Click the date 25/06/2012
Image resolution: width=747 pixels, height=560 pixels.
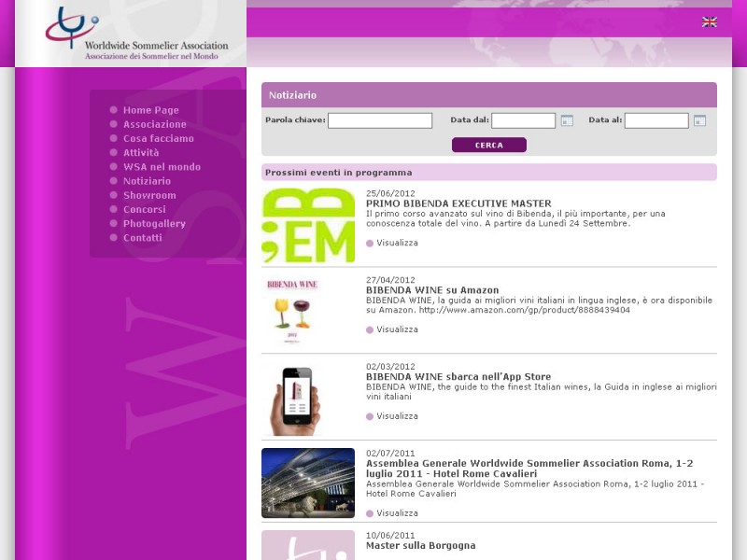point(390,193)
